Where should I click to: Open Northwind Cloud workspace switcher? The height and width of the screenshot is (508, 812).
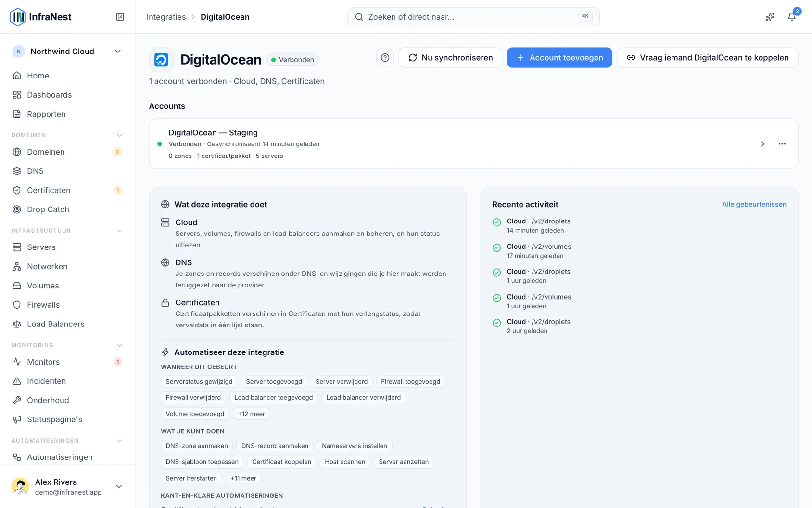67,52
